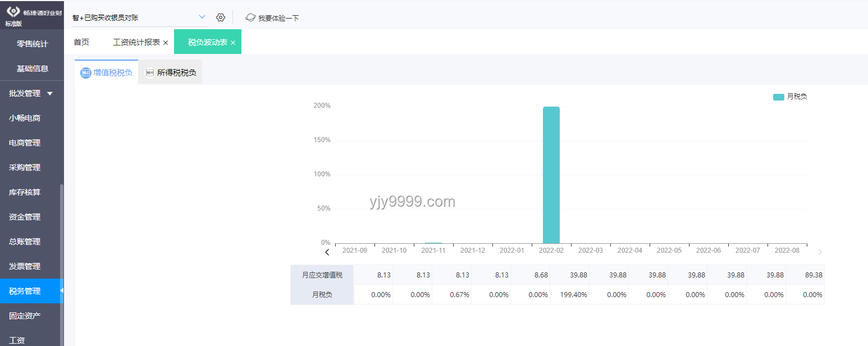
Task: Click the 2021-09 axis label
Action: [355, 251]
